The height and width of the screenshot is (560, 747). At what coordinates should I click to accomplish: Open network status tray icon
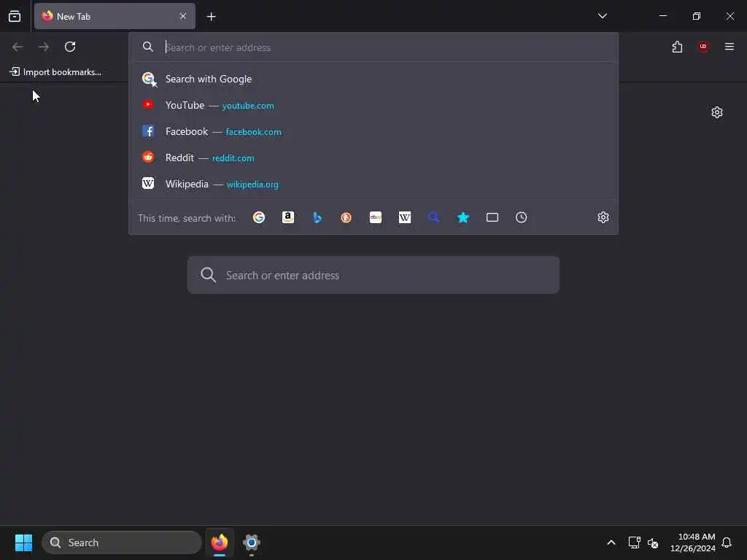(x=634, y=542)
